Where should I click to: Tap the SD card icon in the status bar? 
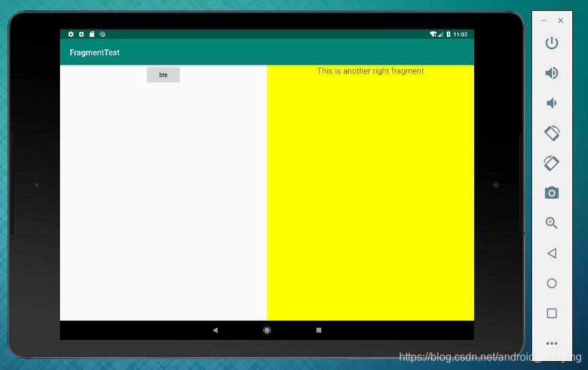(92, 34)
